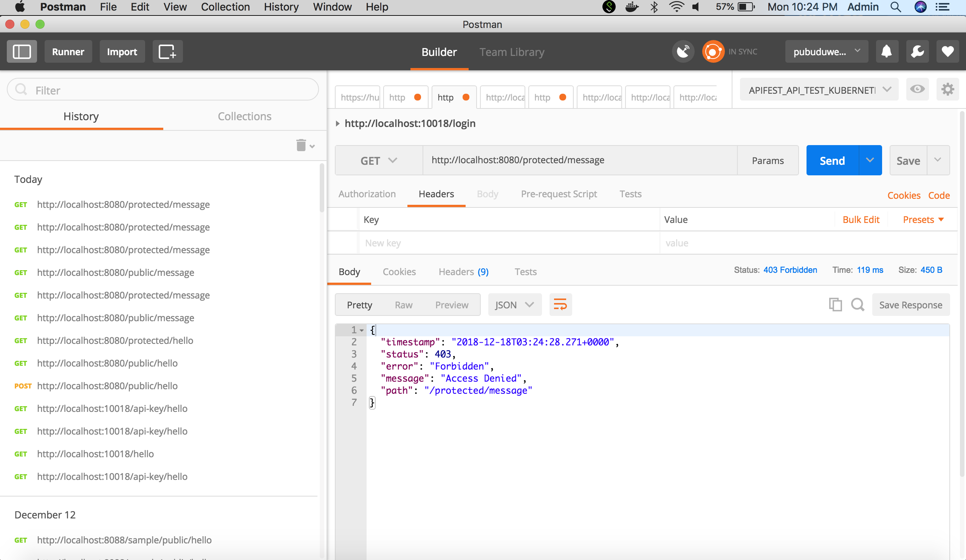Viewport: 966px width, 560px height.
Task: Click the Filter search field
Action: [x=163, y=90]
